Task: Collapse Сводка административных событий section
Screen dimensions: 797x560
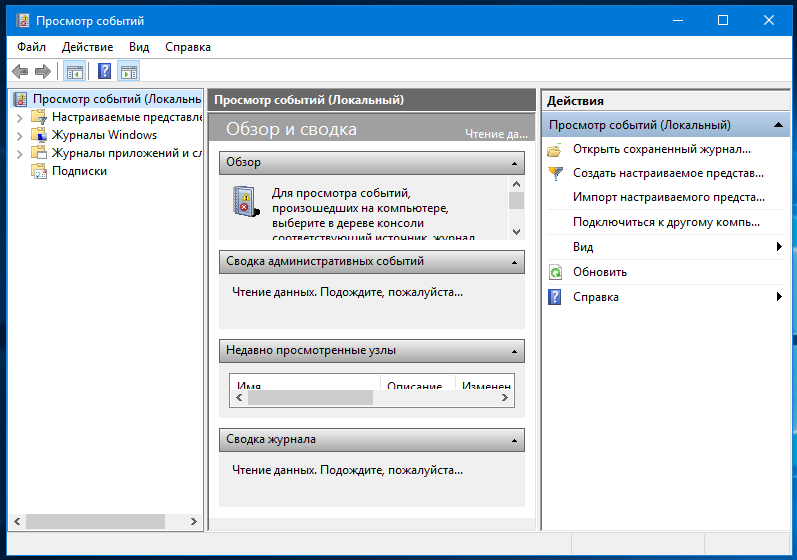Action: 514,262
